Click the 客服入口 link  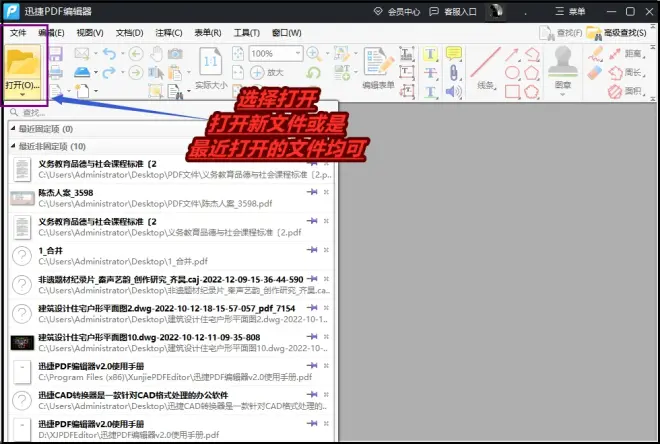coord(452,12)
